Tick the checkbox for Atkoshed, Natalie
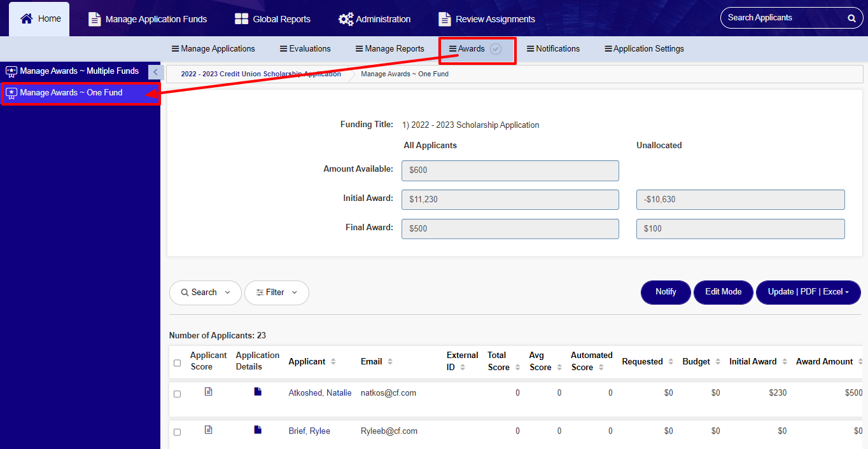This screenshot has height=449, width=868. 177,394
